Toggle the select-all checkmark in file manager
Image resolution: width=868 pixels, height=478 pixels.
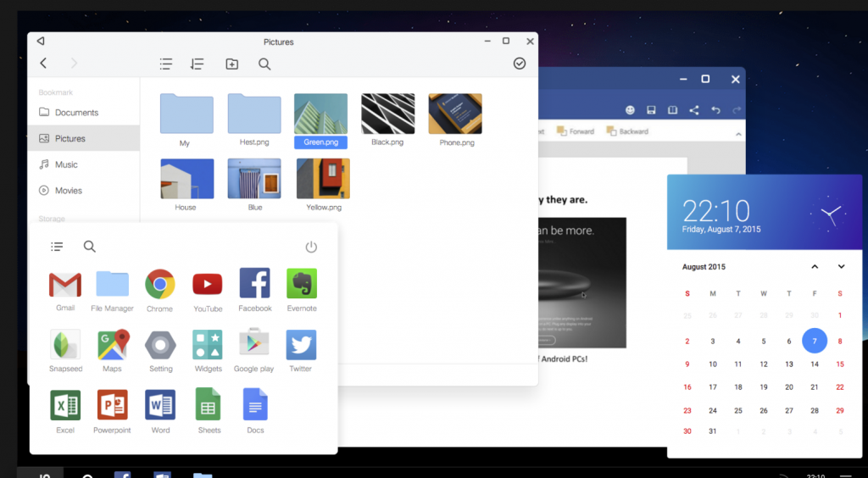[520, 64]
